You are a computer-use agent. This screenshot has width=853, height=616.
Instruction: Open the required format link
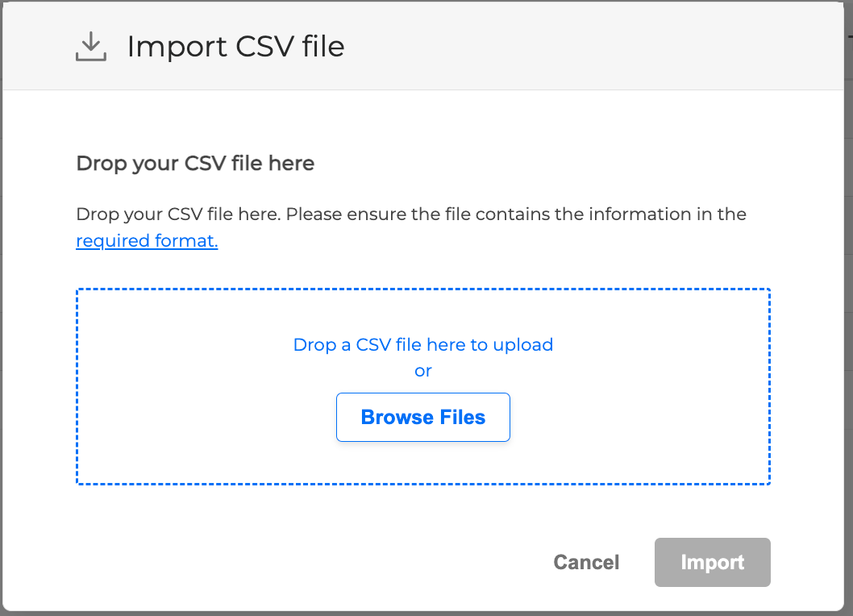click(x=147, y=241)
